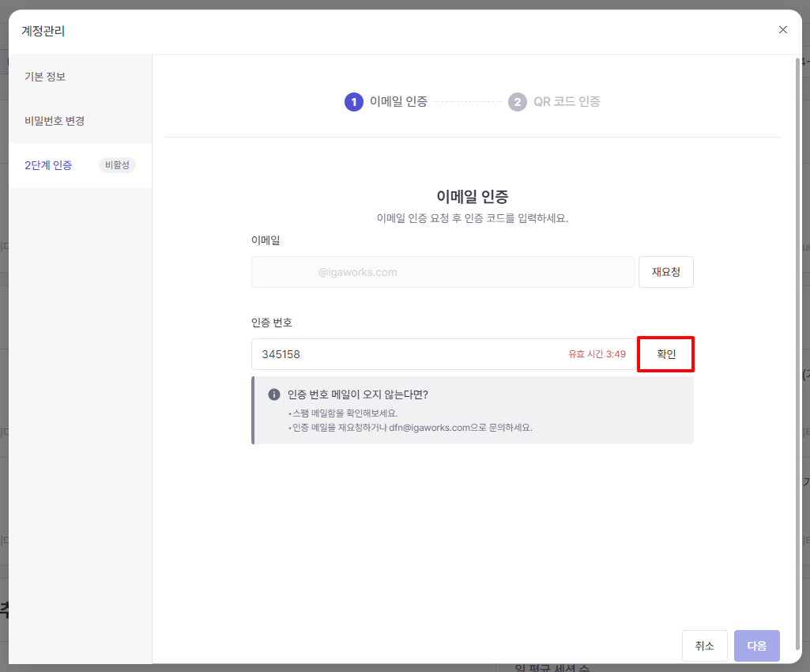Click the 스팸 메일함을 확인해보세요 hint text
Screen dimensions: 810x672
(345, 413)
